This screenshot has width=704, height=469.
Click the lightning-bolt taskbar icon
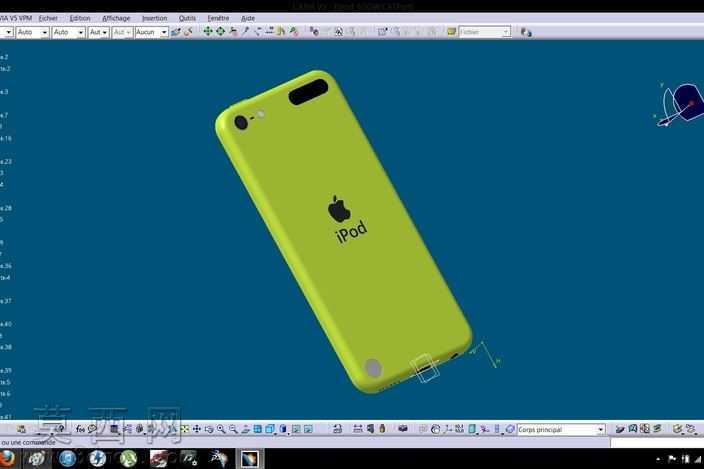pyautogui.click(x=97, y=459)
